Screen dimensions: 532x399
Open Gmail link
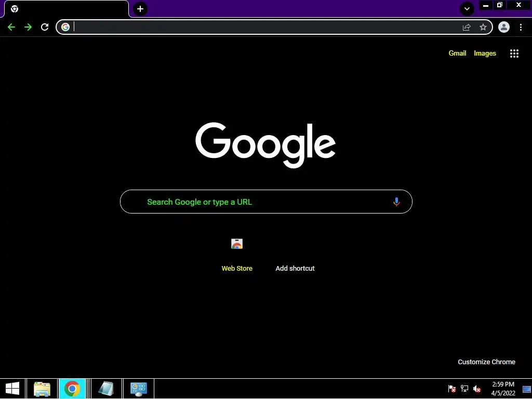coord(457,54)
